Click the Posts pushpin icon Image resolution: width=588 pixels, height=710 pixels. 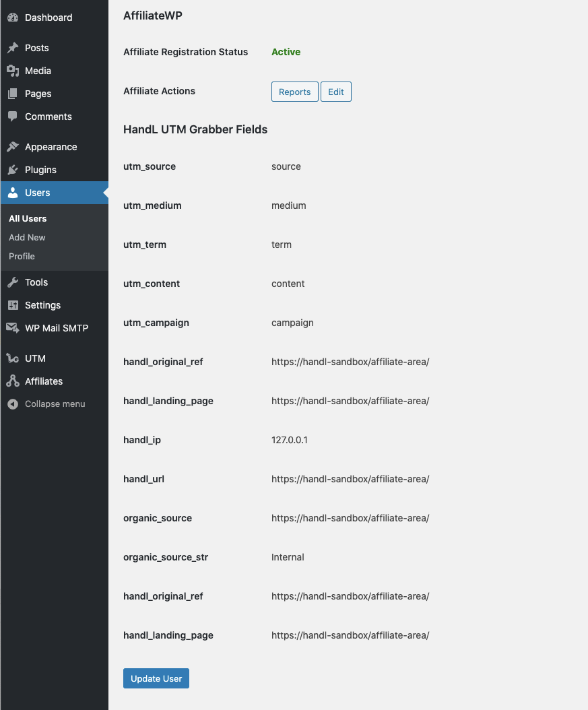click(13, 48)
